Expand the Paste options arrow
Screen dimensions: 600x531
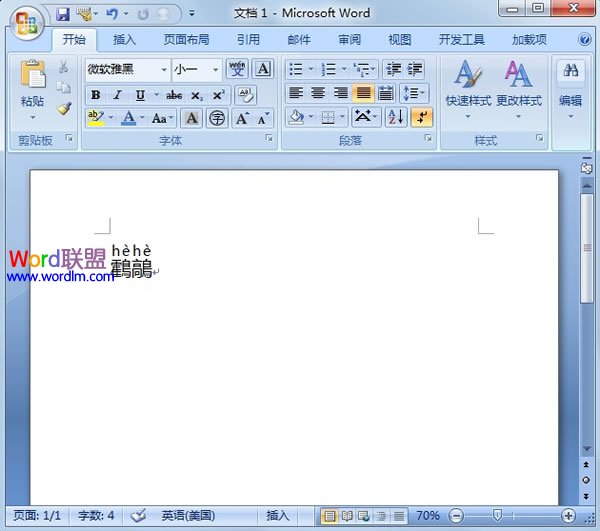coord(33,117)
